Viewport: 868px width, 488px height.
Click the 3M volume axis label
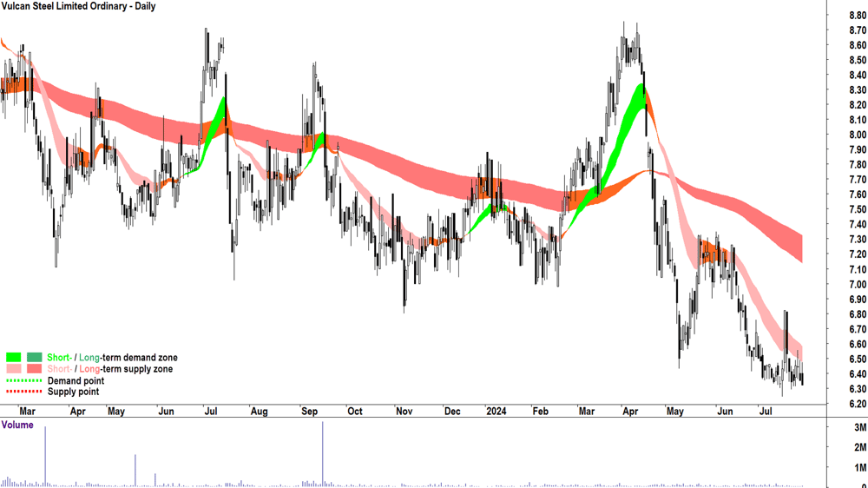coord(860,427)
